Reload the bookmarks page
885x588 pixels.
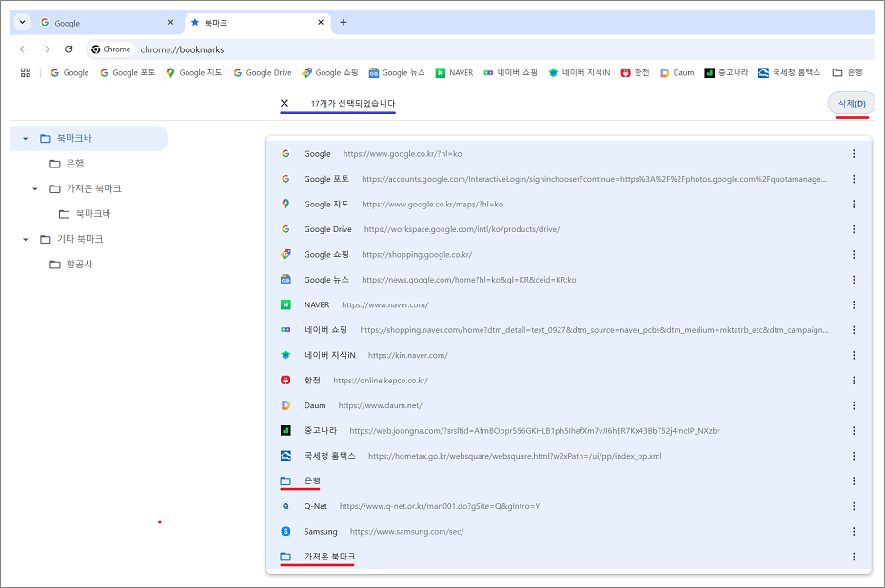(69, 49)
